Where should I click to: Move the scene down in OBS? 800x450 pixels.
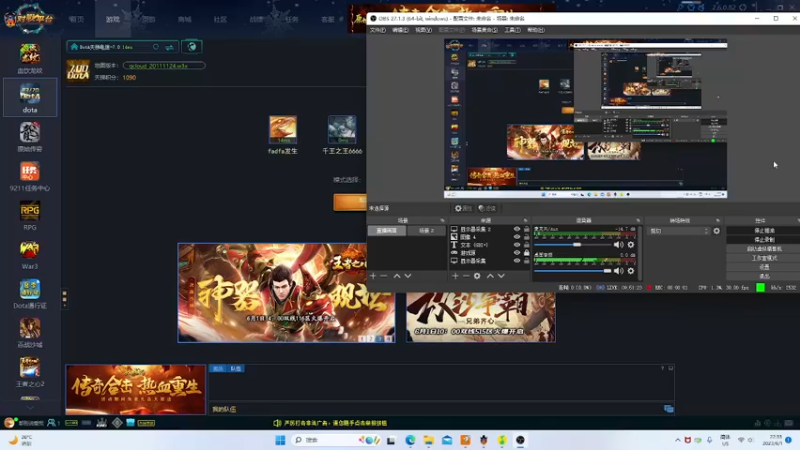[x=408, y=276]
